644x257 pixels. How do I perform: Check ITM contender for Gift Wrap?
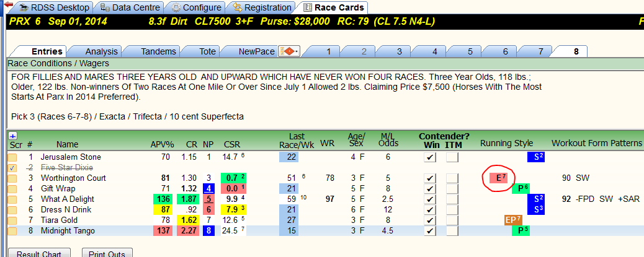click(453, 188)
